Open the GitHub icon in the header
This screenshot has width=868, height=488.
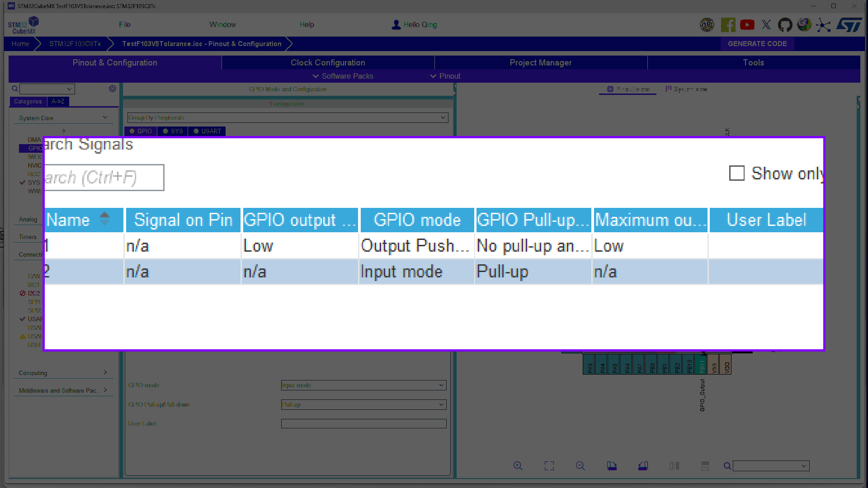click(785, 25)
